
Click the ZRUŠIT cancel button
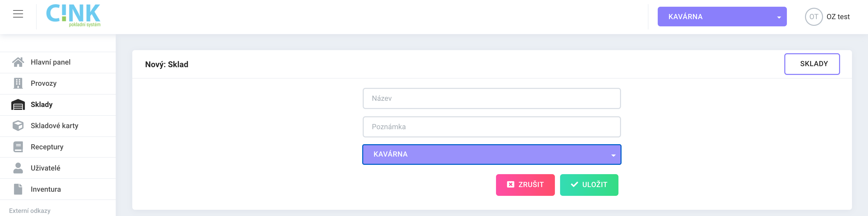tap(525, 185)
